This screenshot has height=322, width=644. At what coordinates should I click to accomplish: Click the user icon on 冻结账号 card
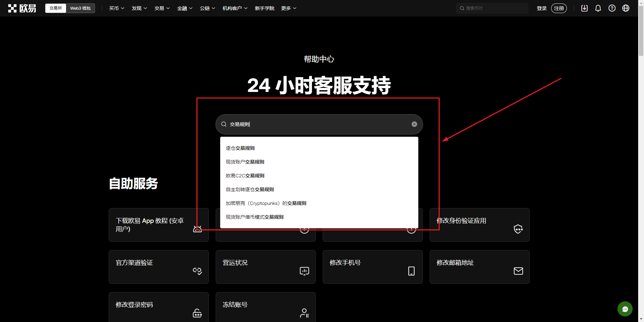(x=304, y=313)
